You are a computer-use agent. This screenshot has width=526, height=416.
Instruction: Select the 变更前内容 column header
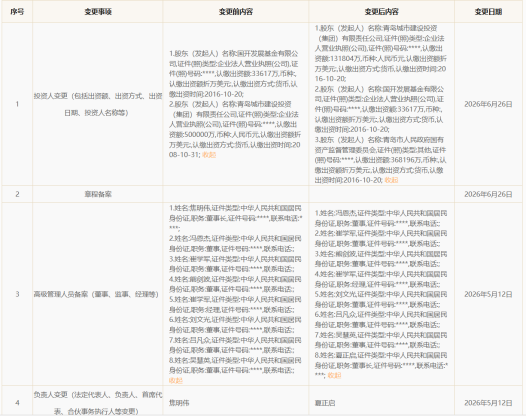point(235,12)
